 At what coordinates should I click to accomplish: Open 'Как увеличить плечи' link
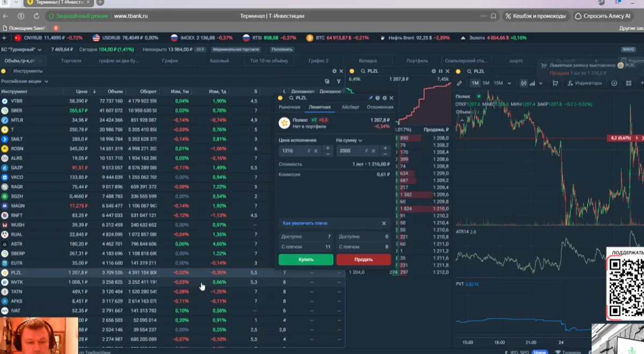tap(305, 223)
